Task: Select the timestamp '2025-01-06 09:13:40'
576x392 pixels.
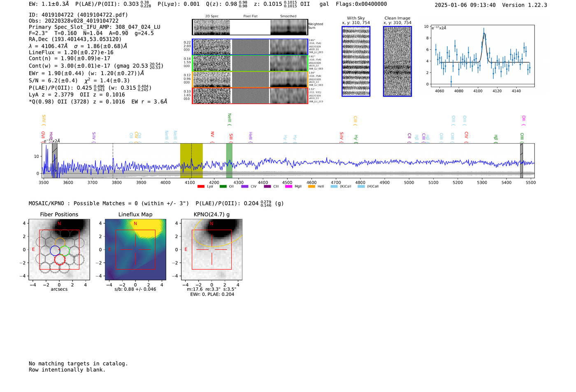Action: click(x=465, y=5)
